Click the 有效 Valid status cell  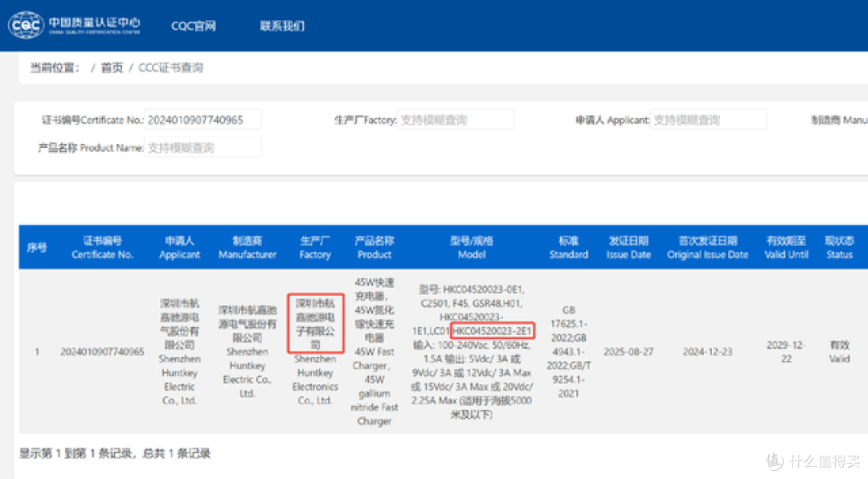point(839,352)
